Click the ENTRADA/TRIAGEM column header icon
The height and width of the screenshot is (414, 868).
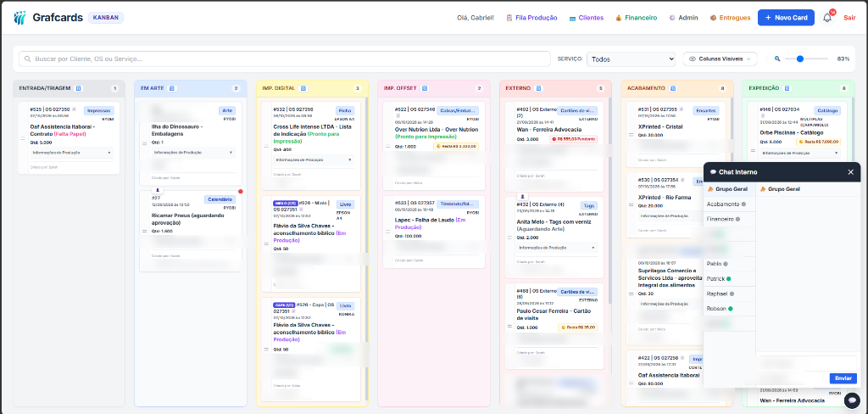(x=78, y=88)
